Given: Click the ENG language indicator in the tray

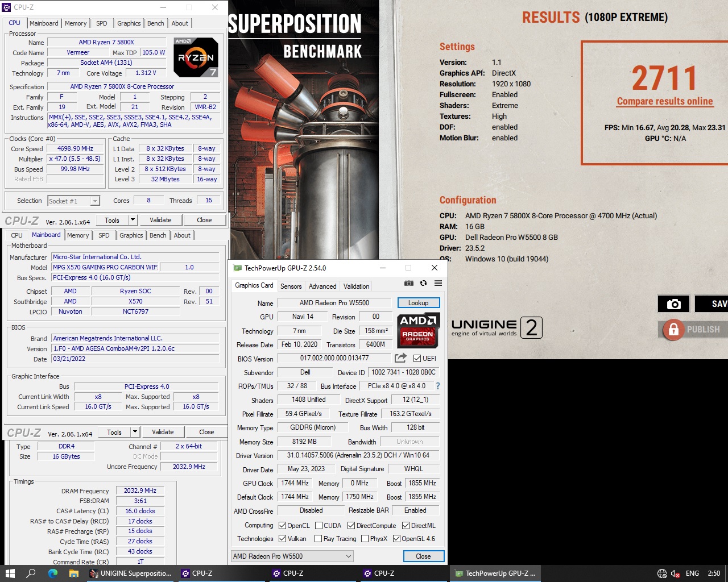Looking at the screenshot, I should point(692,573).
